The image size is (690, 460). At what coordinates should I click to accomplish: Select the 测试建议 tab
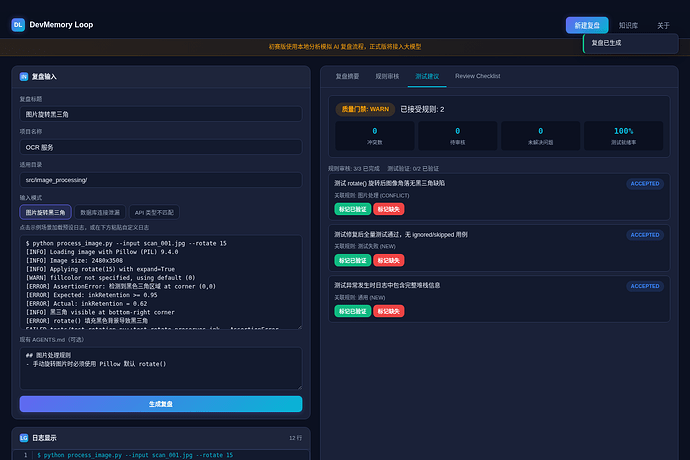coord(427,77)
